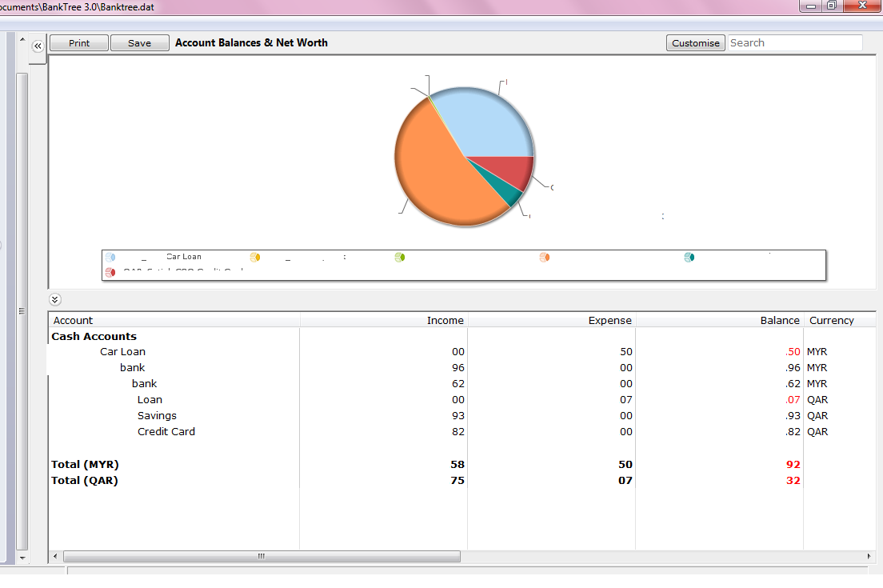Focus the Search input field

794,43
